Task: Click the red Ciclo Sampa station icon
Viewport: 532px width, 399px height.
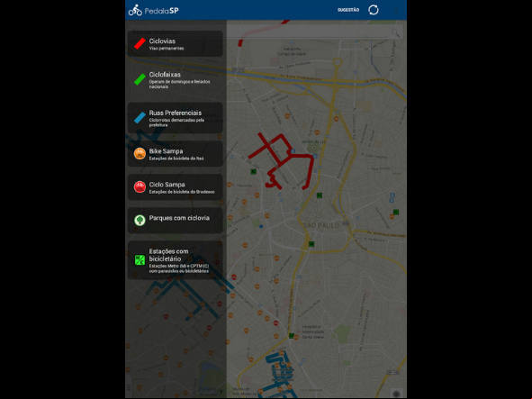Action: tap(140, 186)
